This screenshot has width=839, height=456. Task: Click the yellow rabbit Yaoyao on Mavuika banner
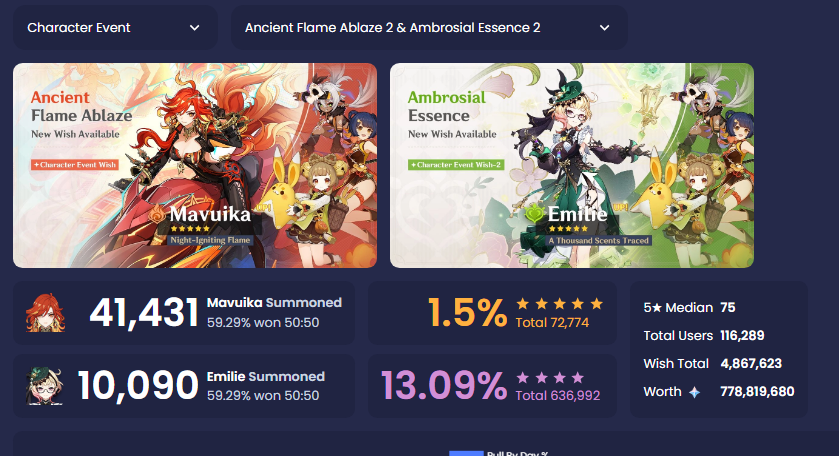tap(285, 187)
